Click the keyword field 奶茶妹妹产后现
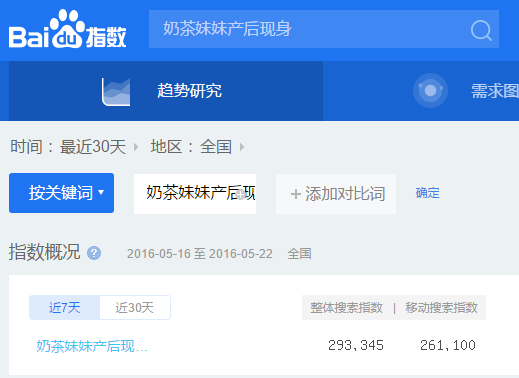The image size is (519, 378). point(195,193)
